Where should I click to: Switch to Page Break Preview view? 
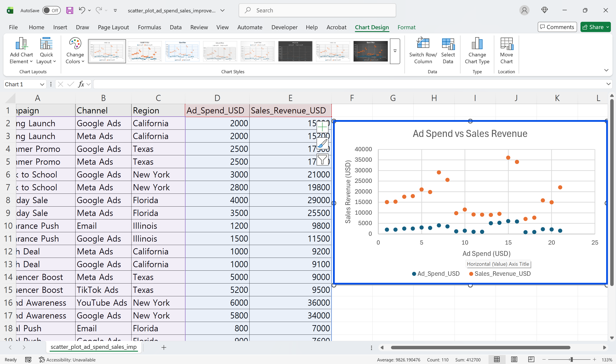click(x=531, y=360)
